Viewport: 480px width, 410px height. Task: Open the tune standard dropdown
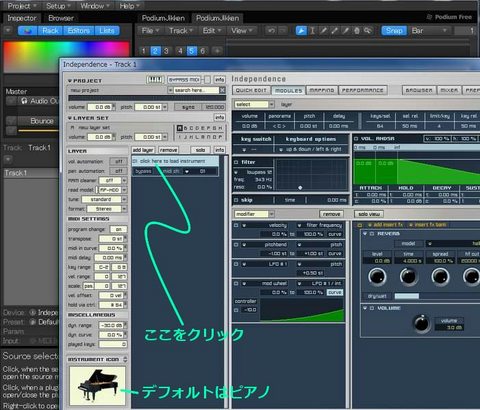[124, 199]
